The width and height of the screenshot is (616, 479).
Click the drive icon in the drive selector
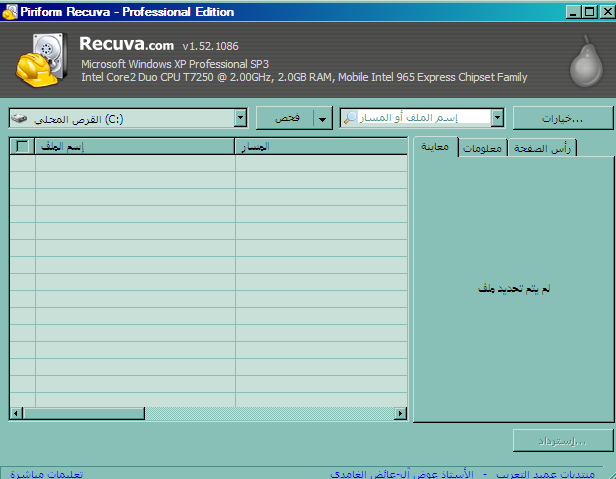point(21,118)
